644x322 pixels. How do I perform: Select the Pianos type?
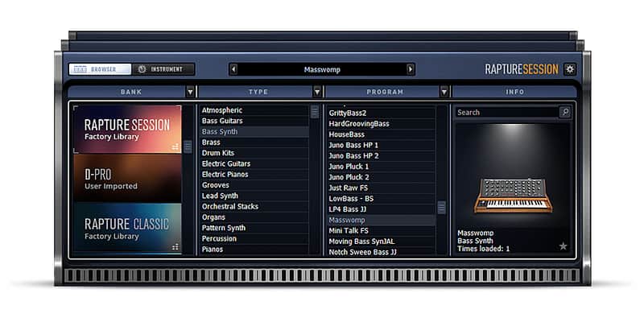[254, 249]
